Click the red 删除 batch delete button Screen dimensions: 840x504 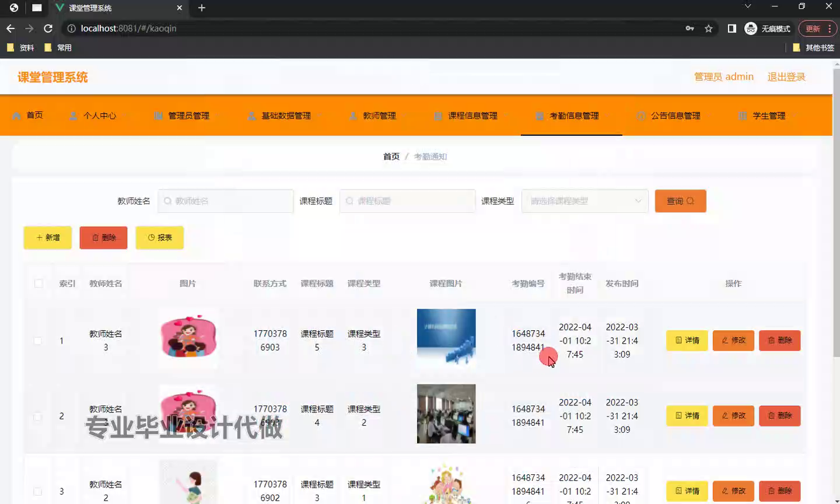pyautogui.click(x=104, y=237)
